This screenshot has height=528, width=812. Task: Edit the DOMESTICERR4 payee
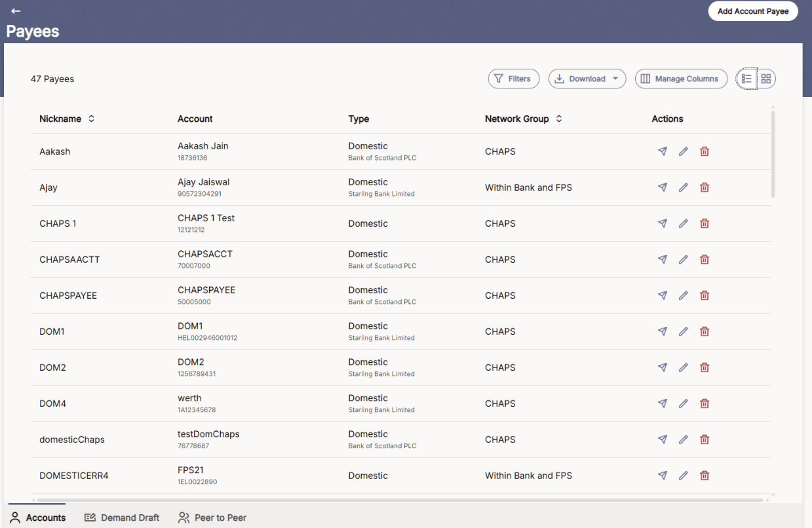click(684, 476)
